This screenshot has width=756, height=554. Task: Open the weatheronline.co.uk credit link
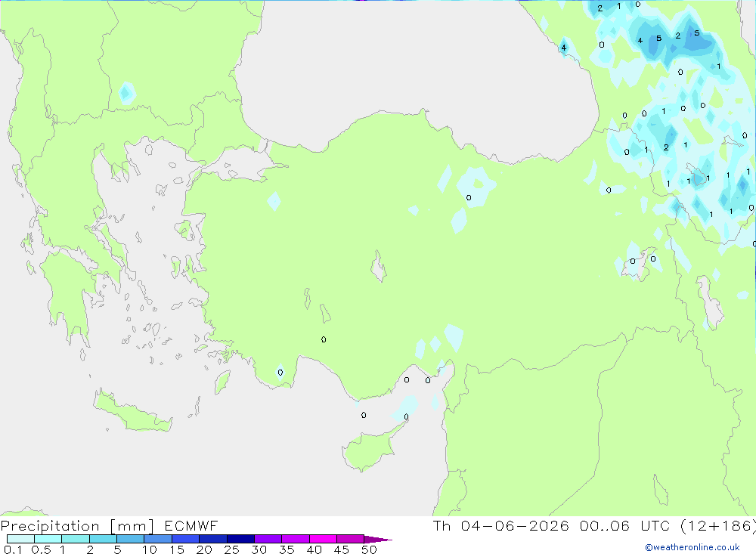[x=692, y=547]
